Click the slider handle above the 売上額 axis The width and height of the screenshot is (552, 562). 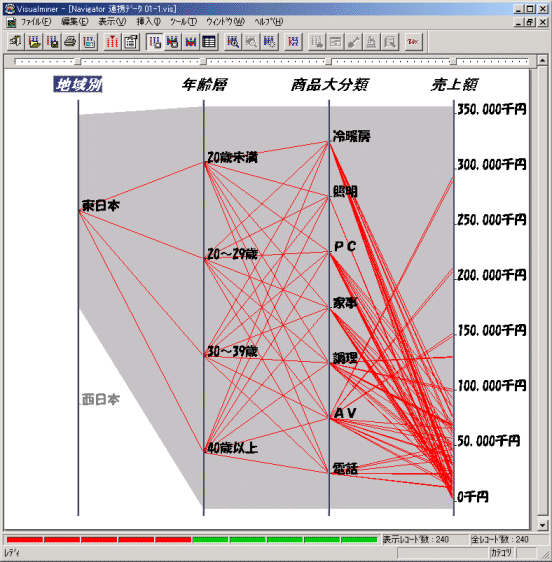point(453,62)
